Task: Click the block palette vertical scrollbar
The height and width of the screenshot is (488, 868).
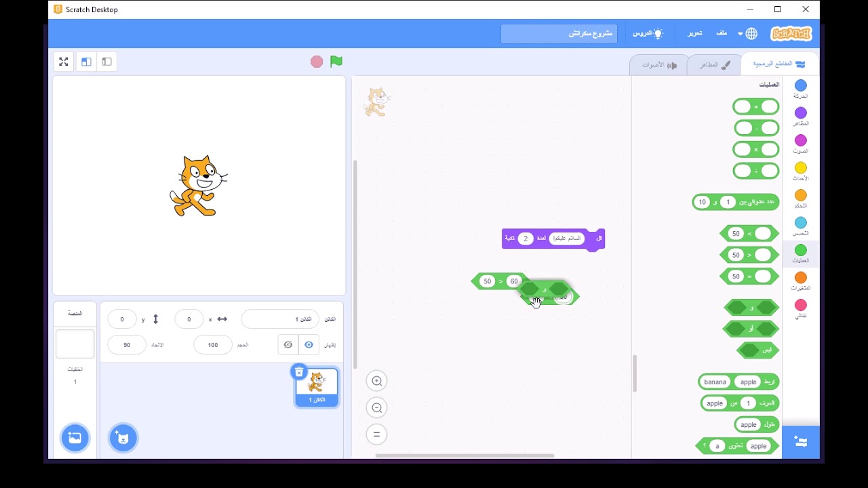Action: coord(635,373)
